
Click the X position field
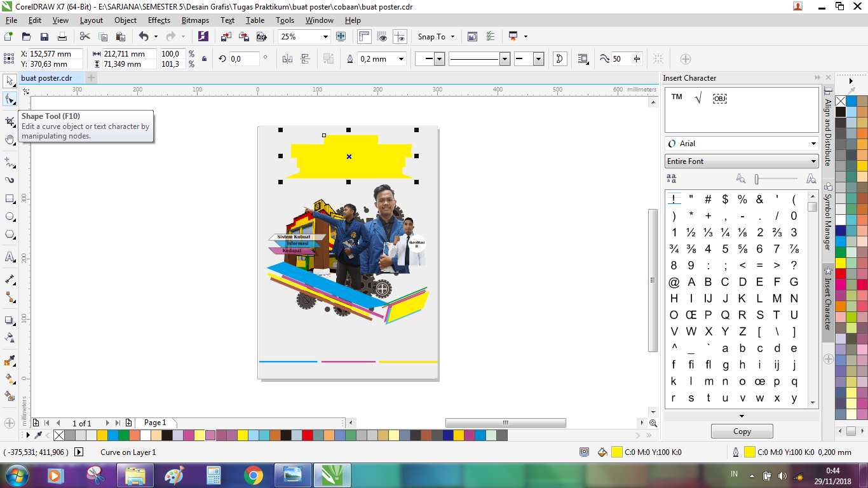(56, 54)
